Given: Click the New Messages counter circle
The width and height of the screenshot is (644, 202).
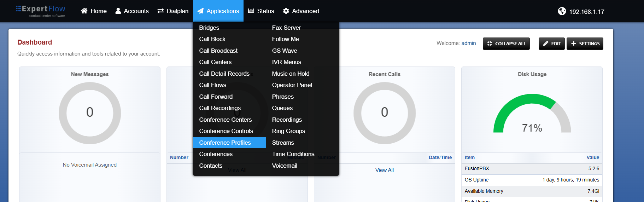Looking at the screenshot, I should point(90,113).
